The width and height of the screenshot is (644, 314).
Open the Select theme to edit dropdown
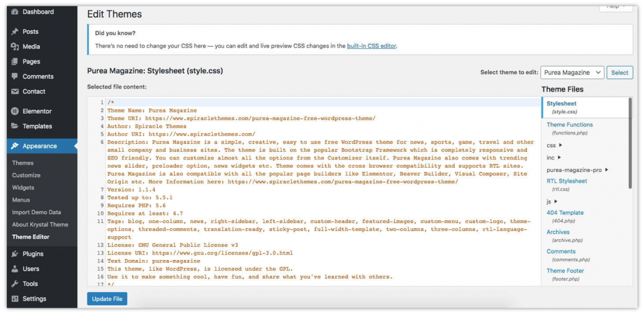click(572, 73)
